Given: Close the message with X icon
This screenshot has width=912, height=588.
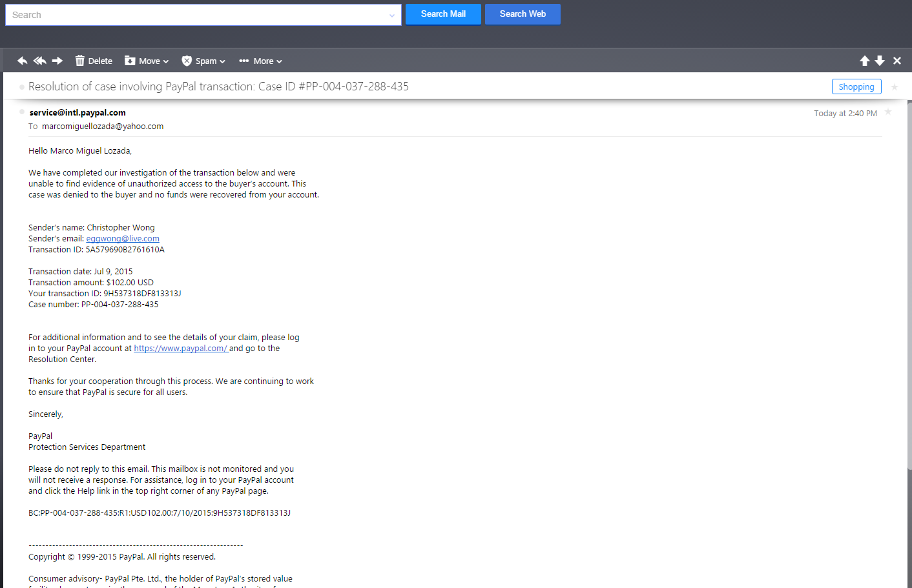Looking at the screenshot, I should pos(897,61).
